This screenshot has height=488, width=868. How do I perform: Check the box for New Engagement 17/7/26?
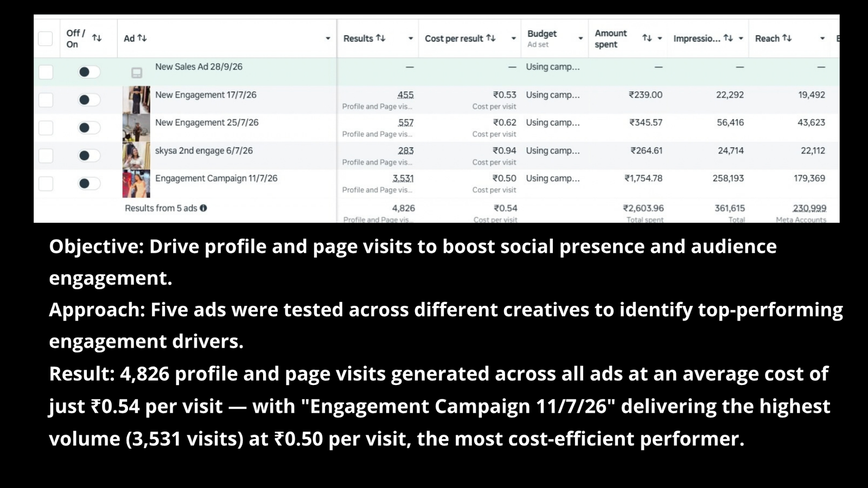pos(46,100)
